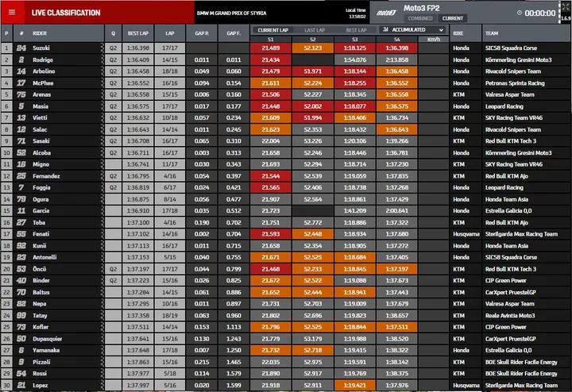The height and width of the screenshot is (392, 572).
Task: Click the Live Classification title
Action: [x=66, y=13]
